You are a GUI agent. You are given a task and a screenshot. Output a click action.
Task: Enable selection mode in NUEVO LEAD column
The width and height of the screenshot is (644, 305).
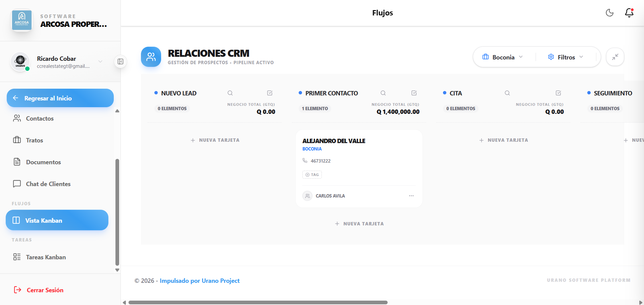(x=269, y=93)
